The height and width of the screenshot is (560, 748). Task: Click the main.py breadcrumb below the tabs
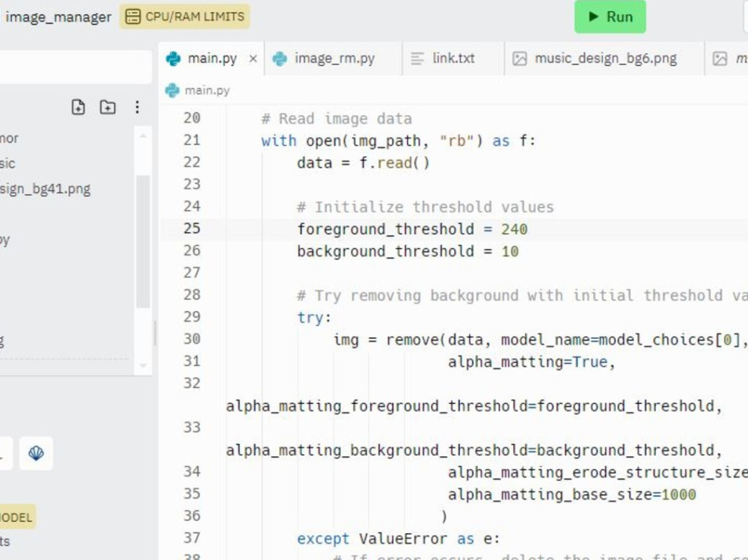[x=207, y=90]
